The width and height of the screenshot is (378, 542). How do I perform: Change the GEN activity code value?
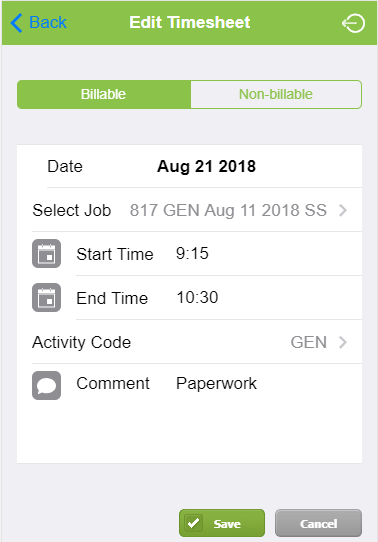(309, 342)
